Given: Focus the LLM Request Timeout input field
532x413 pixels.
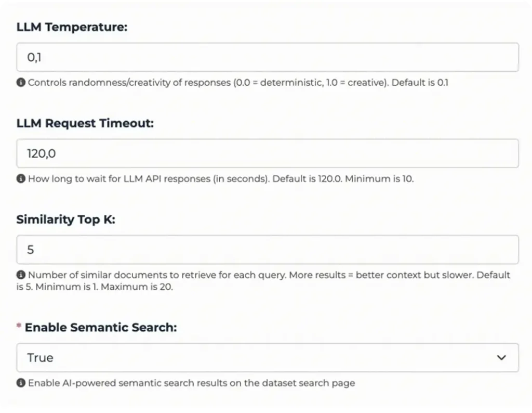Looking at the screenshot, I should coord(268,153).
